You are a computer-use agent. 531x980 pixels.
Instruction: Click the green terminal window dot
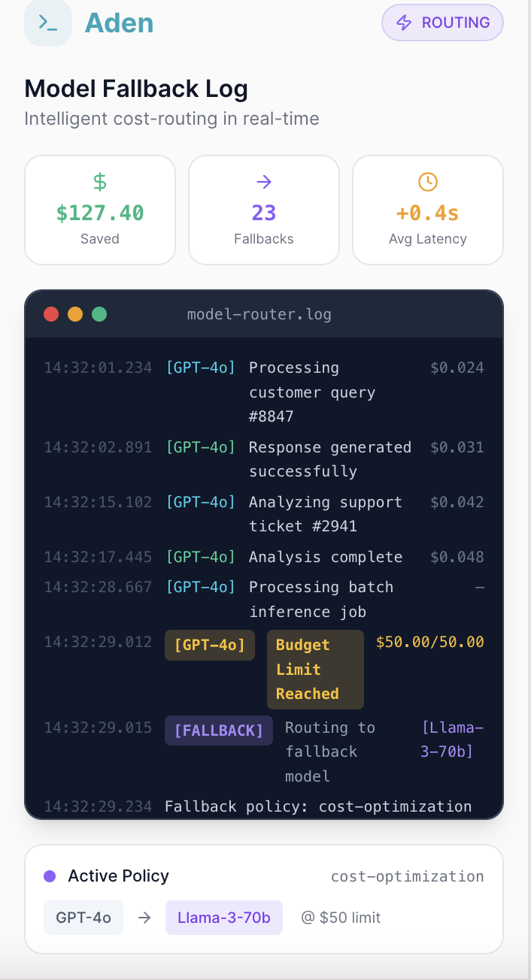click(x=99, y=314)
